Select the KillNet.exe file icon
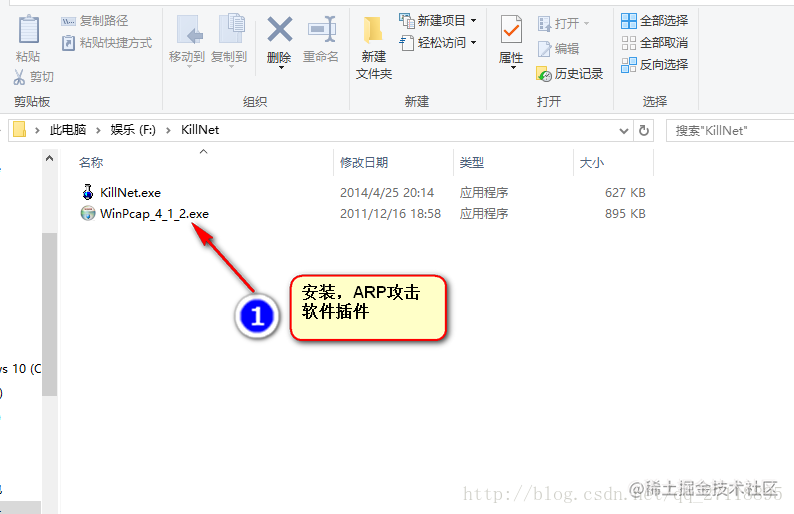 [x=88, y=192]
